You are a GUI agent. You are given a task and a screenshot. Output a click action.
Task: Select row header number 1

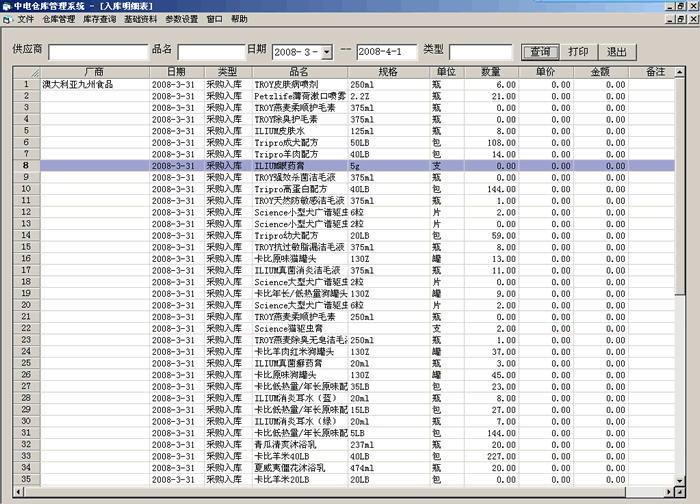coord(26,84)
